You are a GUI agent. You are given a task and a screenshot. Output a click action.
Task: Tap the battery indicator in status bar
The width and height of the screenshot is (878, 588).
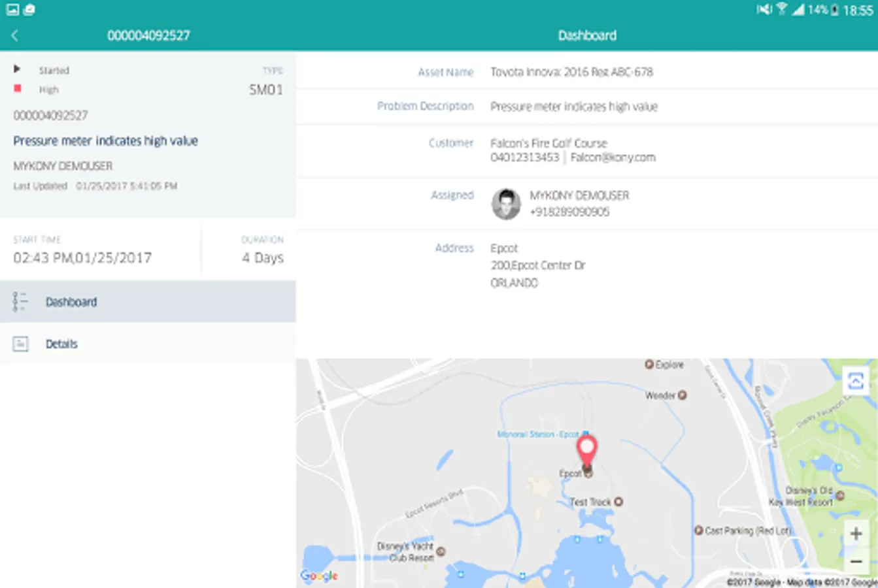(x=835, y=10)
